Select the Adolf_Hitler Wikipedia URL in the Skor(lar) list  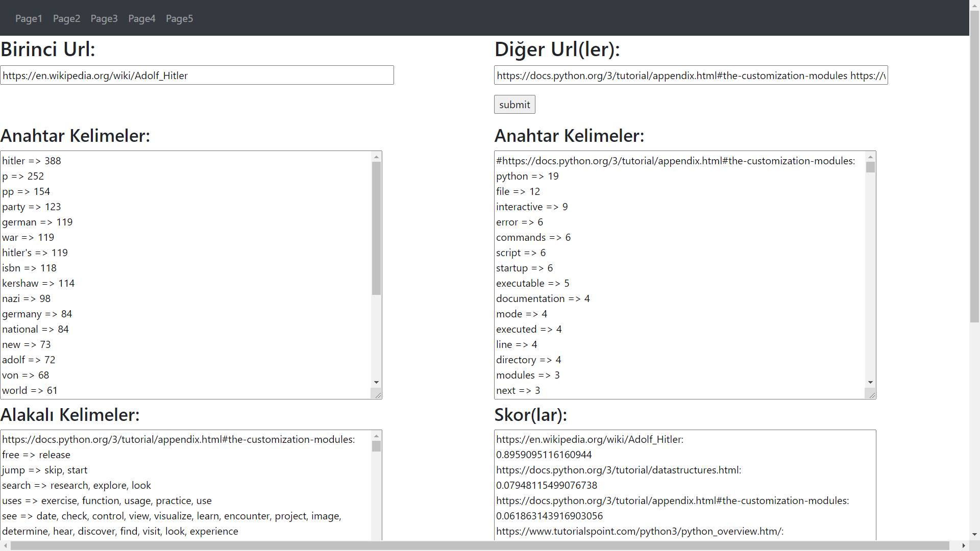coord(590,439)
